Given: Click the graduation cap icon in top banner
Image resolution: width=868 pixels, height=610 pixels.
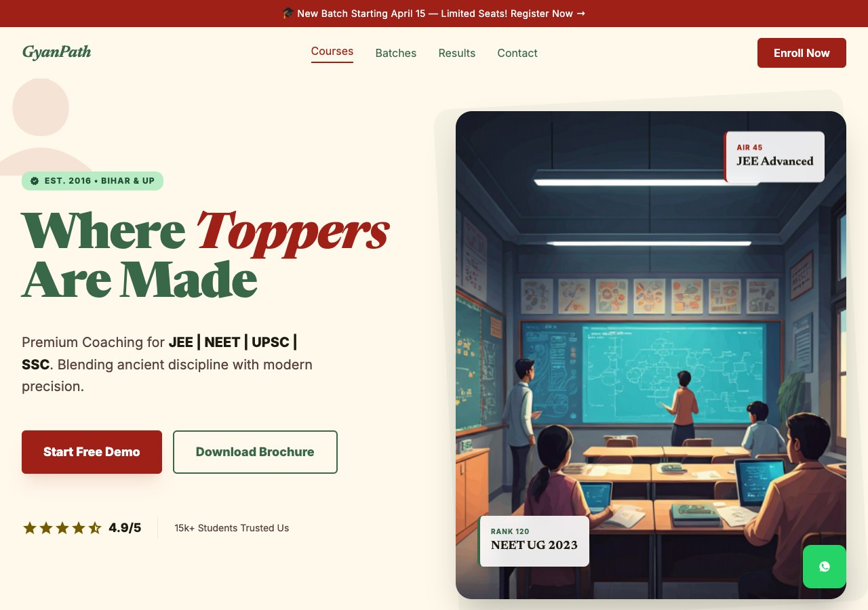Looking at the screenshot, I should point(288,14).
